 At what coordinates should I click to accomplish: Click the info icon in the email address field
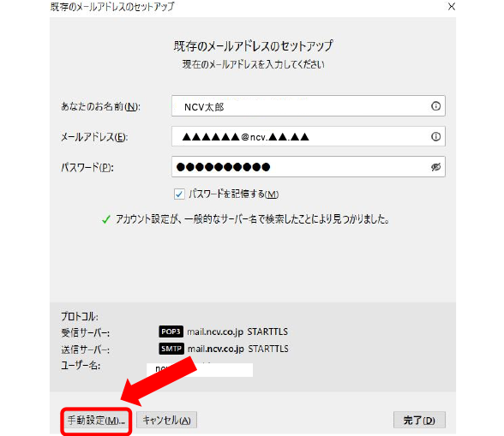[x=435, y=136]
